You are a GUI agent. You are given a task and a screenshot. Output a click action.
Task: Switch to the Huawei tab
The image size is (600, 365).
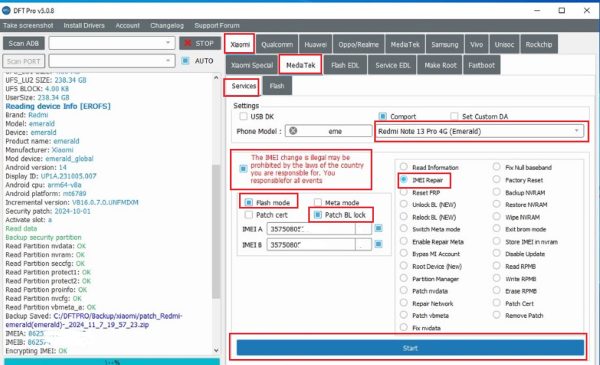point(316,44)
